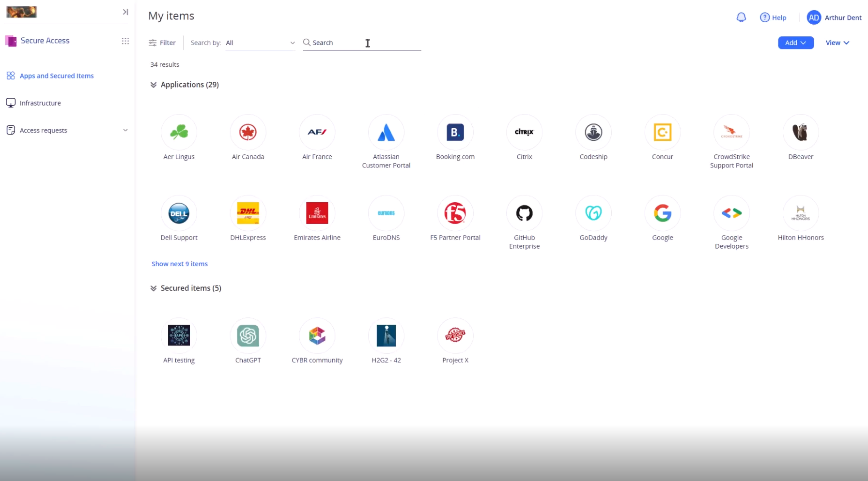
Task: Launch GitHub Enterprise app
Action: pyautogui.click(x=525, y=213)
